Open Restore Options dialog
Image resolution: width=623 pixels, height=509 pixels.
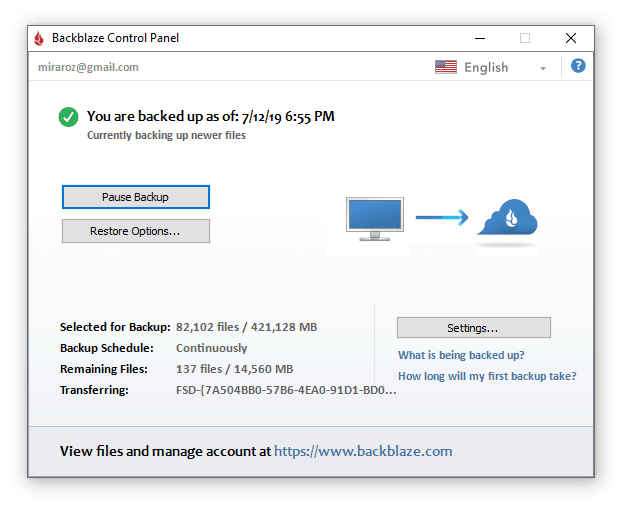[x=136, y=231]
